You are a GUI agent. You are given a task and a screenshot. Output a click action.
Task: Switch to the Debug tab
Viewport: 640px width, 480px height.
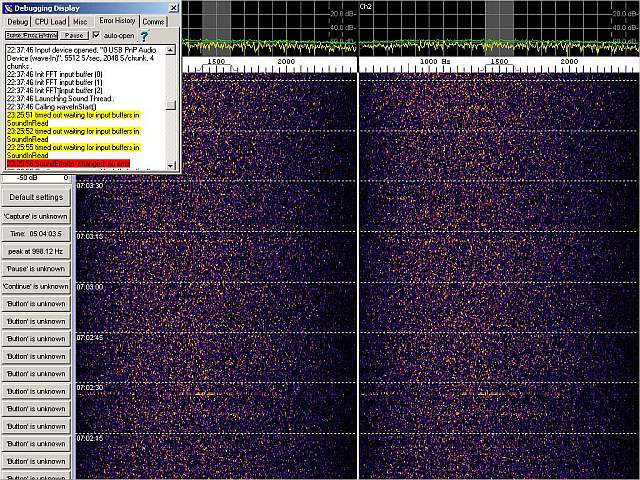(x=17, y=21)
